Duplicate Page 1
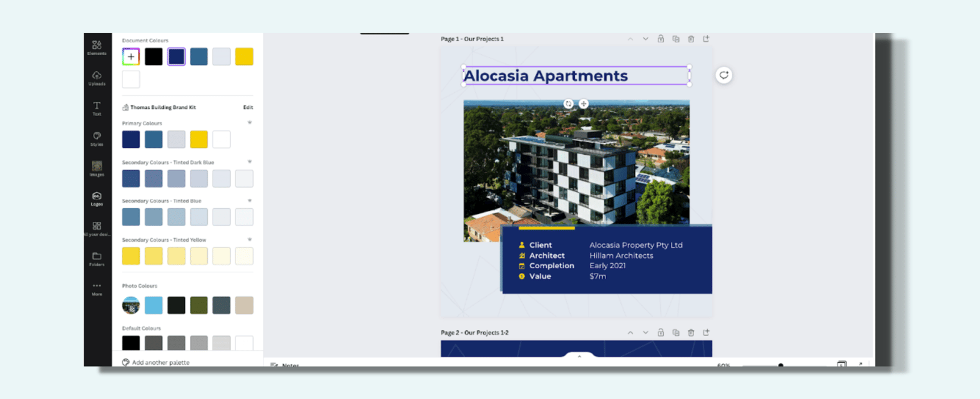Image resolution: width=980 pixels, height=399 pixels. pyautogui.click(x=676, y=39)
